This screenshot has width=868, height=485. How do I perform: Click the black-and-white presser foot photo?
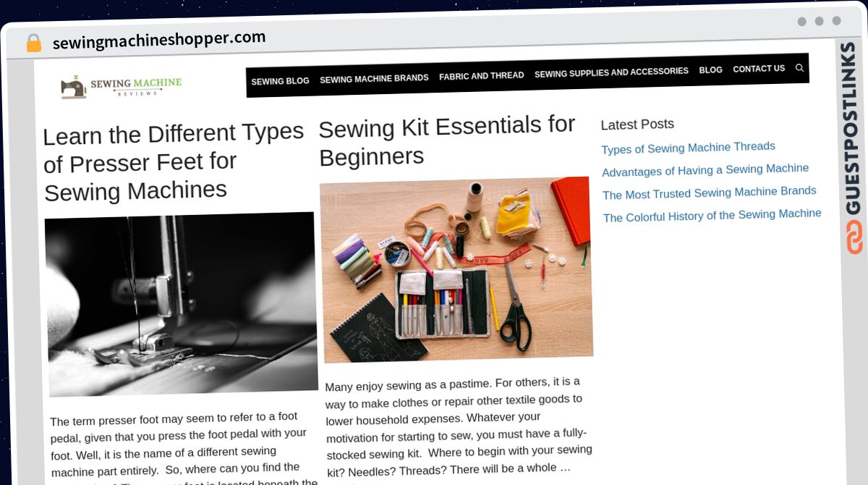tap(182, 303)
